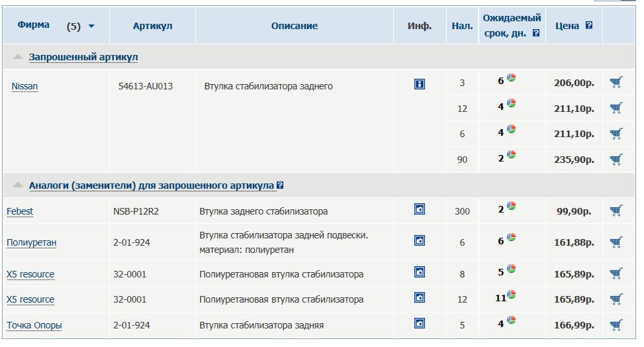Open the Nissan brand link
Viewport: 644px width, 347px height.
click(24, 86)
